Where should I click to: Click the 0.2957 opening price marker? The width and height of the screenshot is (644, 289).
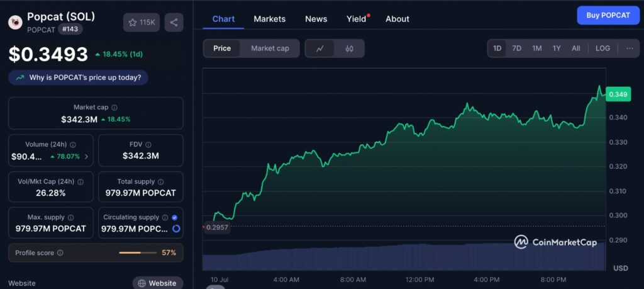[x=217, y=227]
